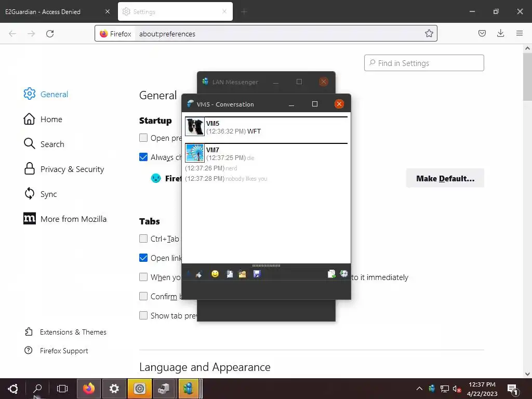This screenshot has height=399, width=532.
Task: Open a new tab with plus button
Action: tap(244, 12)
